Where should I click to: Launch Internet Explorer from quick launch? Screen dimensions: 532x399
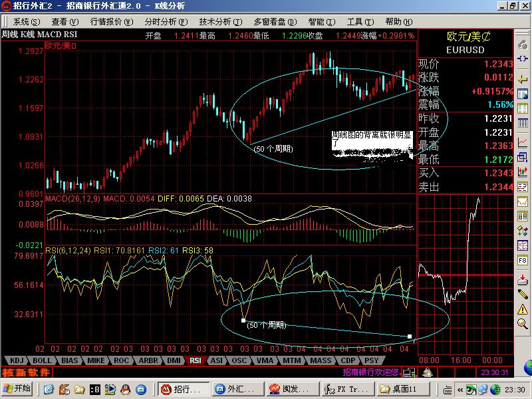(x=49, y=389)
